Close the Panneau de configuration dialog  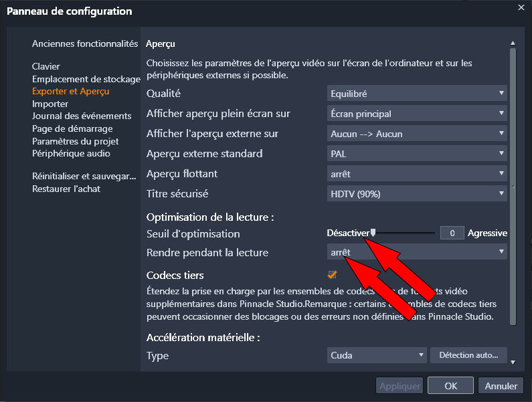click(521, 7)
